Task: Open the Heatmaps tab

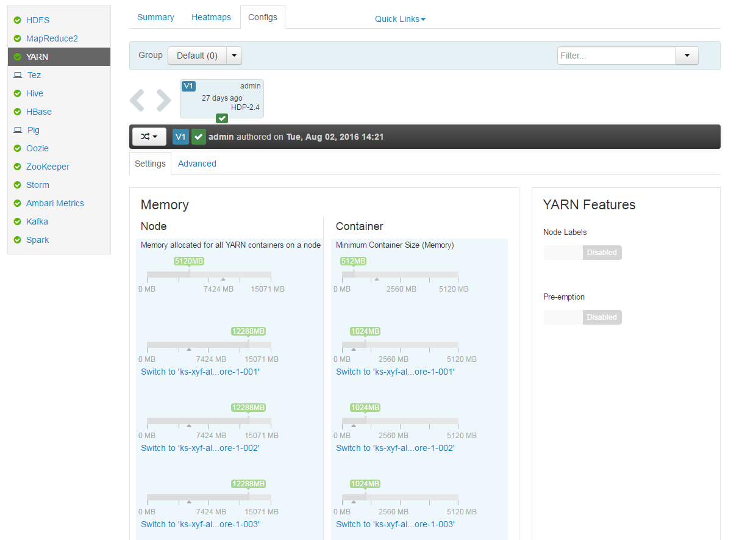Action: 211,17
